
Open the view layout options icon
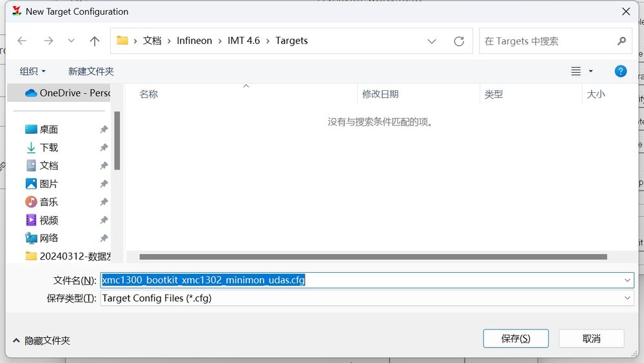tap(576, 71)
